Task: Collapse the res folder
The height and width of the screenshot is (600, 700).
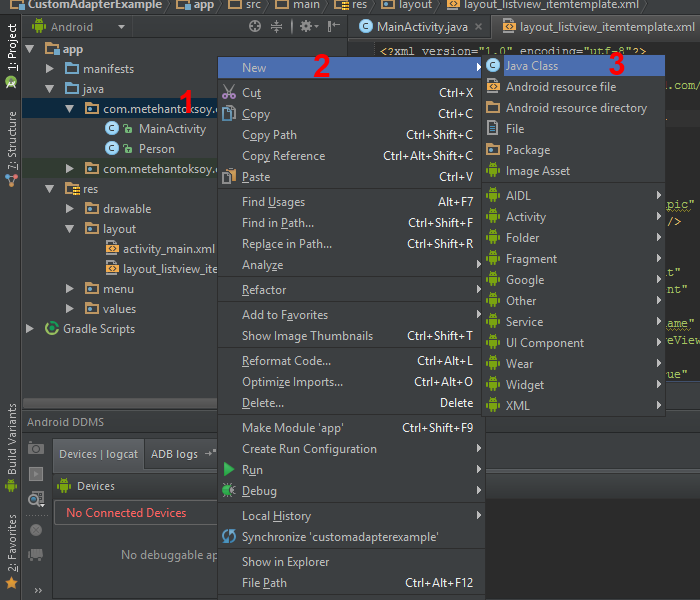Action: [x=50, y=189]
